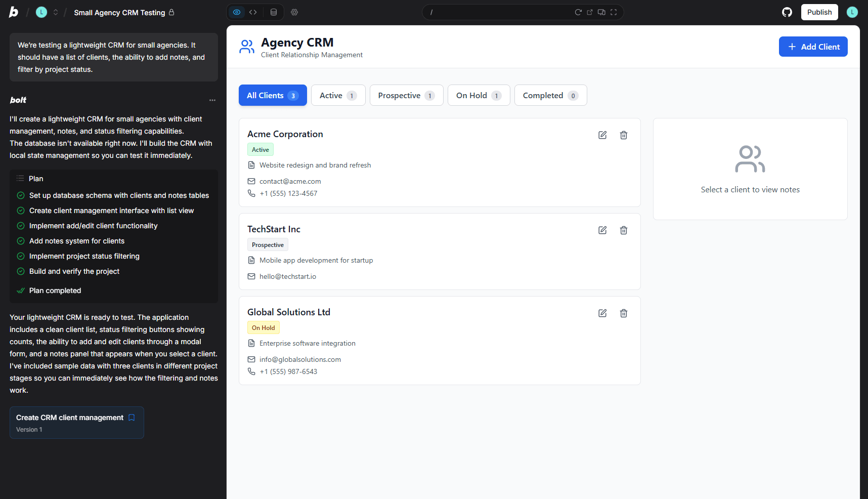868x499 pixels.
Task: Toggle the device preview mode
Action: pyautogui.click(x=601, y=12)
